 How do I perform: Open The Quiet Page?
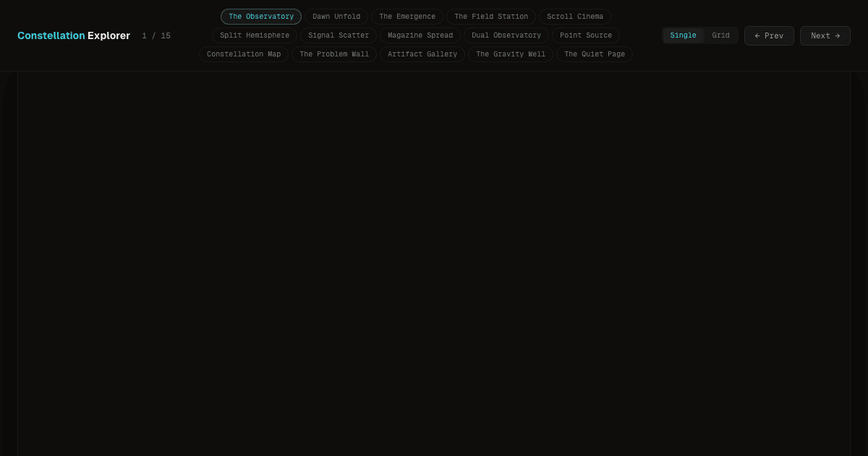[x=595, y=54]
